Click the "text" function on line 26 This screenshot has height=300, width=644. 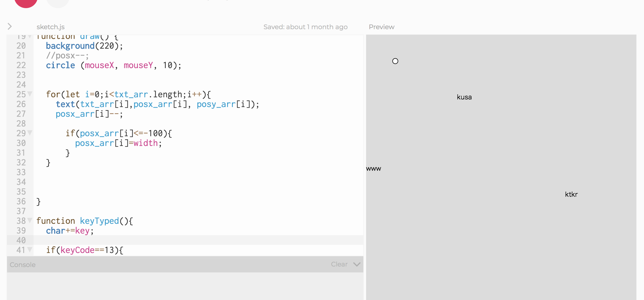(x=65, y=104)
